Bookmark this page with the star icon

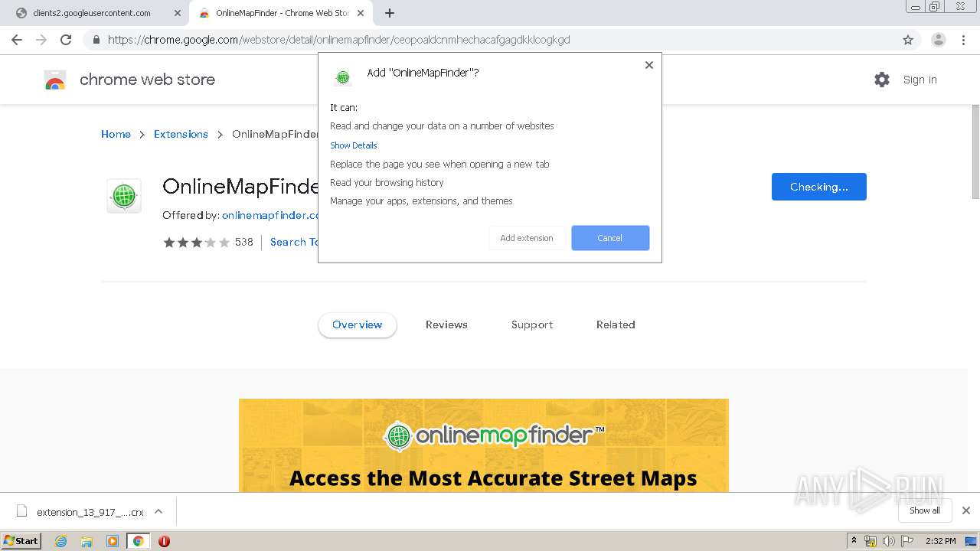(x=908, y=40)
